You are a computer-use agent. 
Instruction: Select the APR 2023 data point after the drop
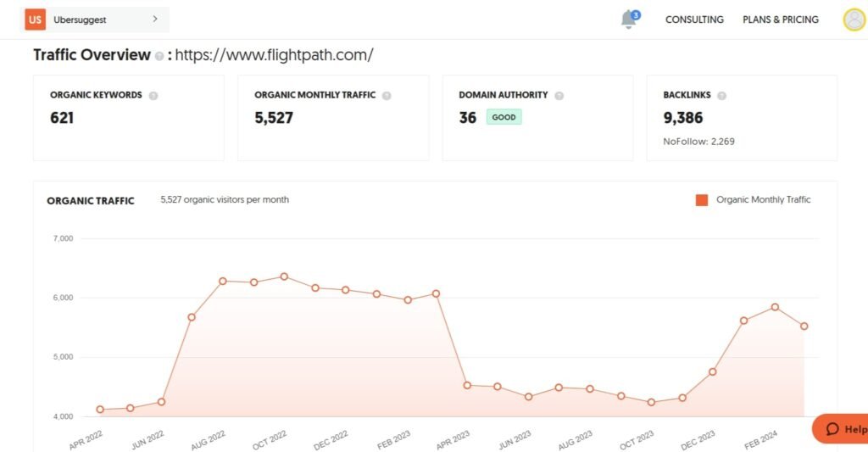(467, 385)
